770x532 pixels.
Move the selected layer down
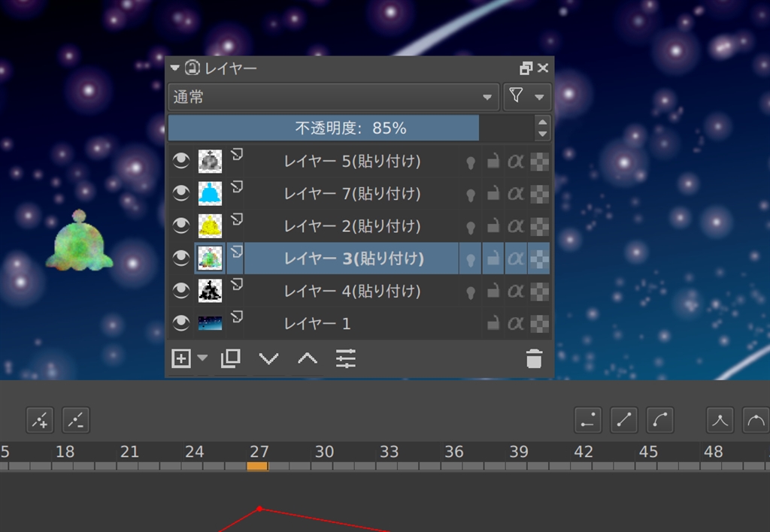268,358
